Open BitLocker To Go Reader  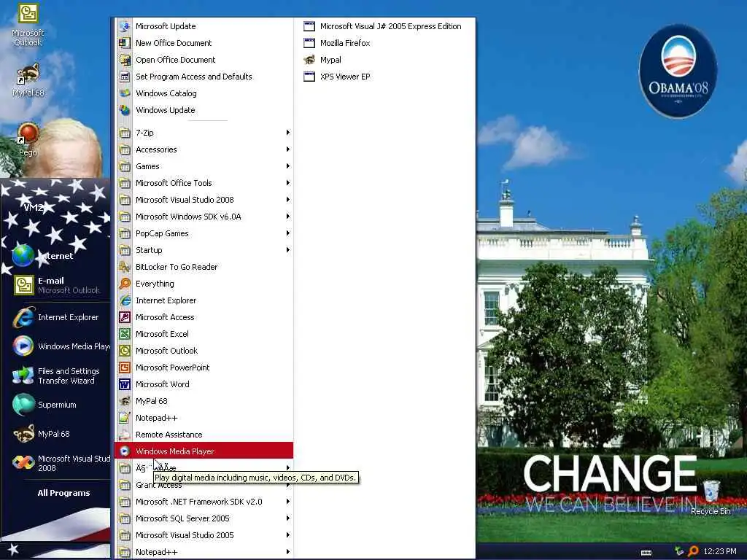click(x=204, y=267)
